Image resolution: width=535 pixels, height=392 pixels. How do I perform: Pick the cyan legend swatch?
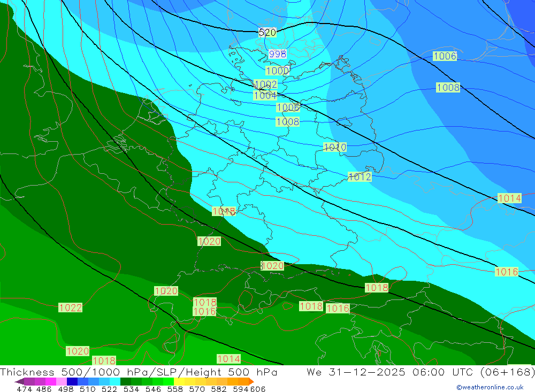[115, 381]
